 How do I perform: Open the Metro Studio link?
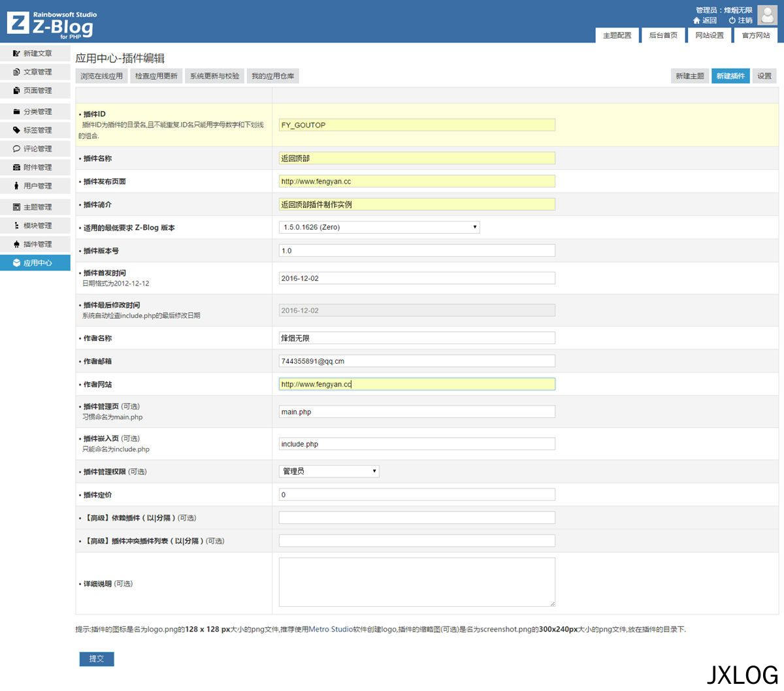[331, 630]
